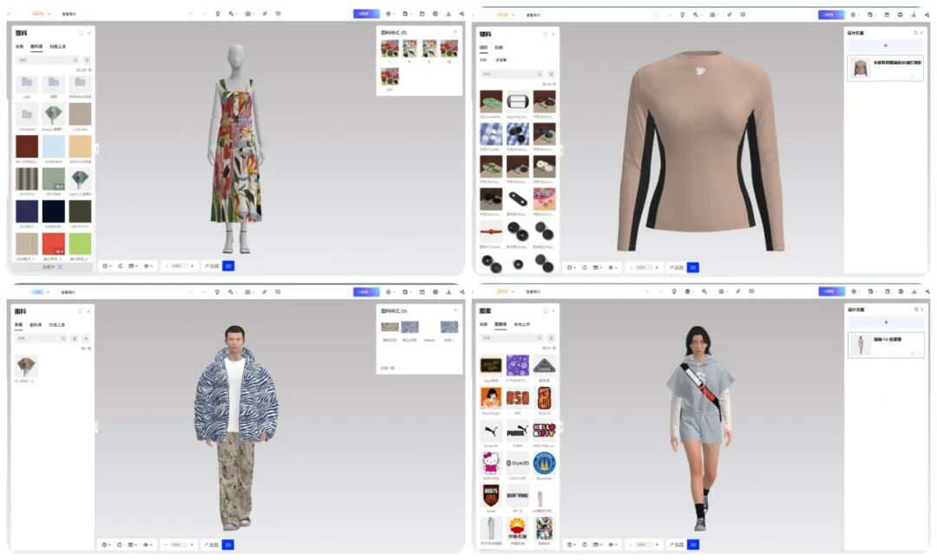Click the Style3D logo pattern

(518, 464)
